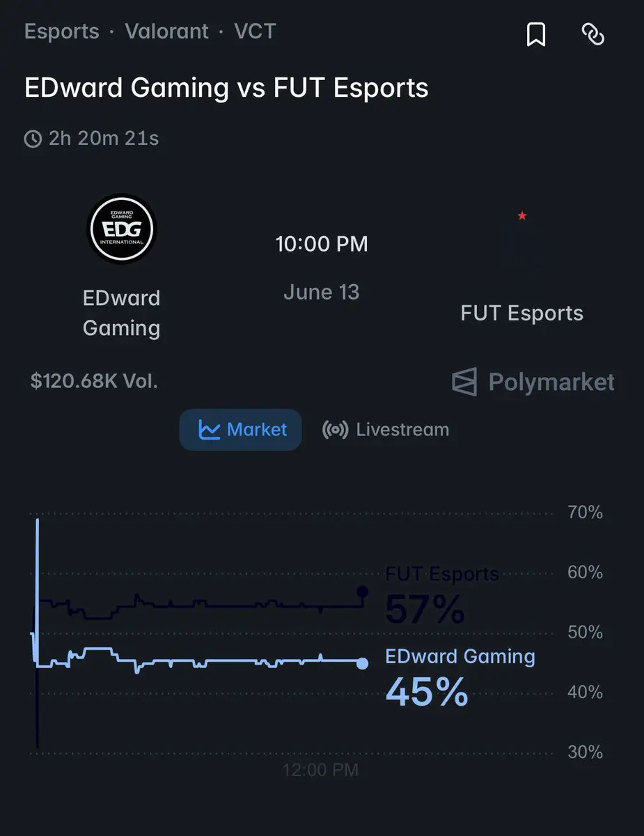Viewport: 644px width, 836px height.
Task: Click the countdown clock icon
Action: click(x=33, y=139)
